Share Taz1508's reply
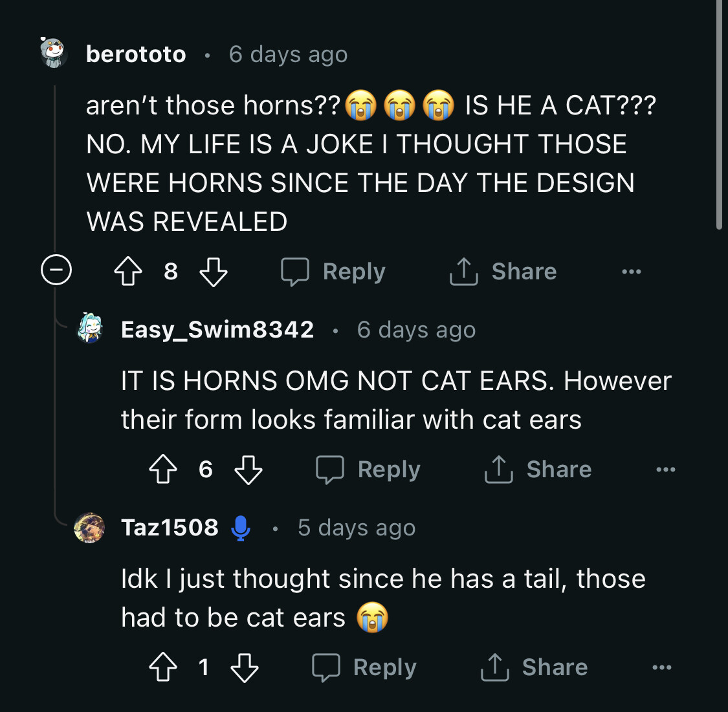This screenshot has height=712, width=728. [535, 667]
